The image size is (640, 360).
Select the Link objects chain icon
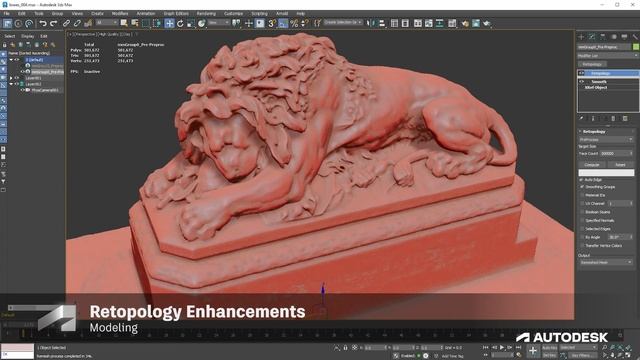66,24
